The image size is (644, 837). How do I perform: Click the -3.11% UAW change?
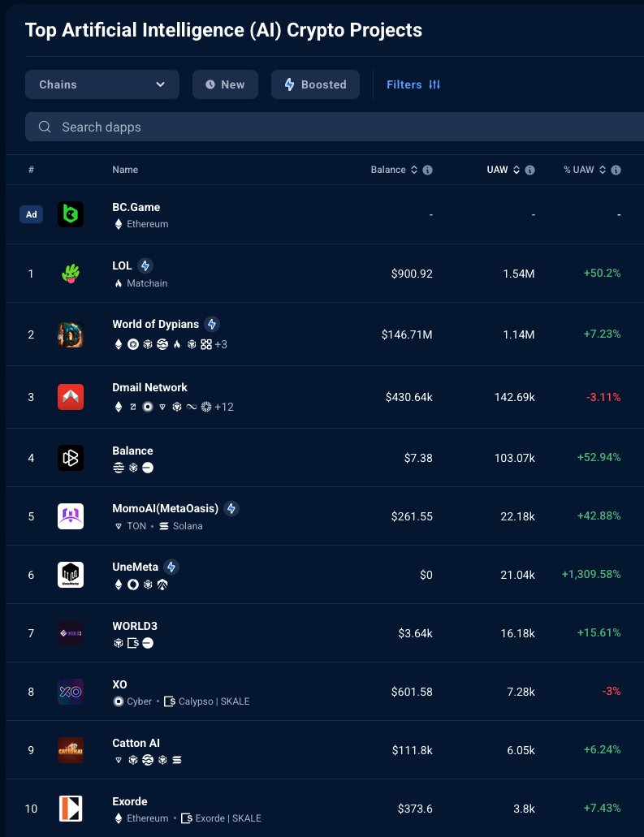click(603, 397)
